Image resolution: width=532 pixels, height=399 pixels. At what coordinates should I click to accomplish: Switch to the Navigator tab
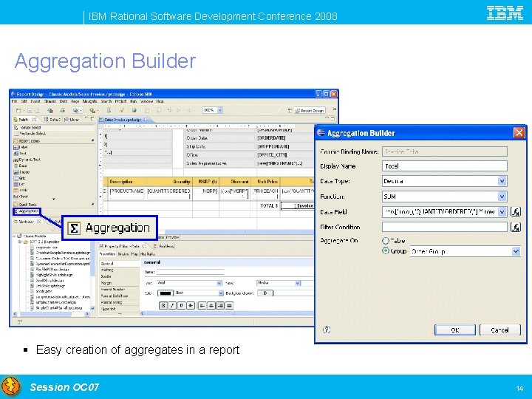26,222
